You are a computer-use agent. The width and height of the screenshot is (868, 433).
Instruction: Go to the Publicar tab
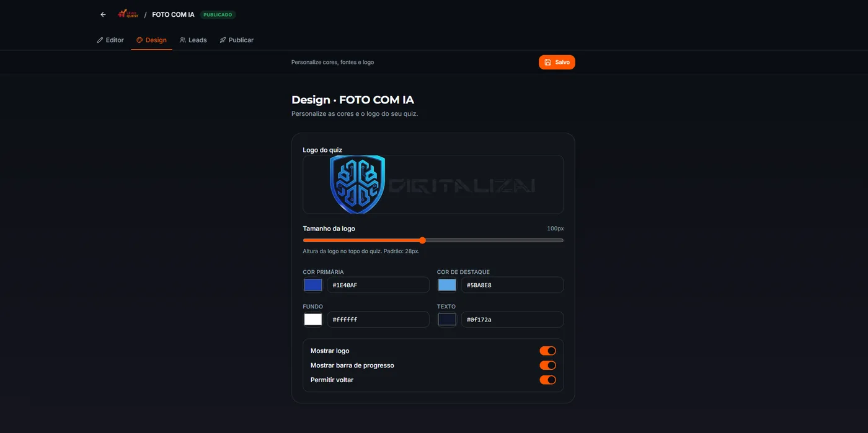coord(236,40)
